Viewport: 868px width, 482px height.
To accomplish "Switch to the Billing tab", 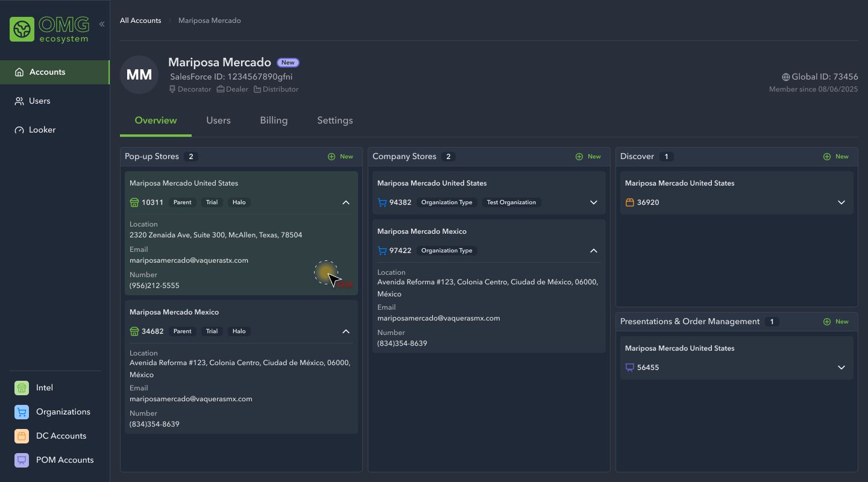I will [x=274, y=120].
